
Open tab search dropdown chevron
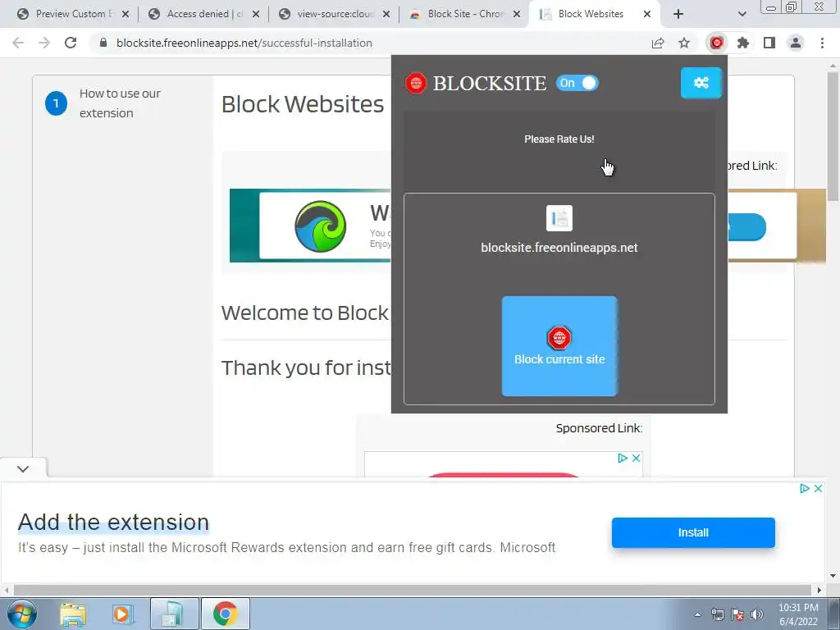(x=742, y=14)
